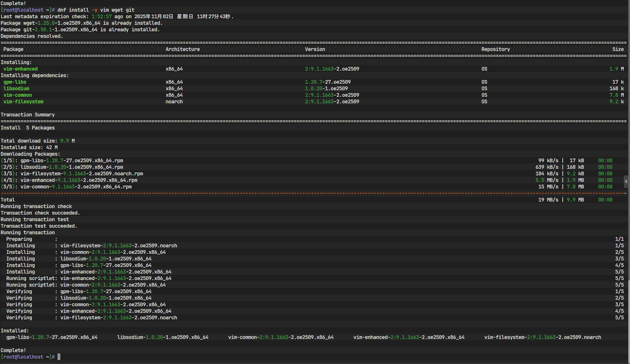The height and width of the screenshot is (364, 630).
Task: Click the 'Version' column header
Action: (315, 49)
